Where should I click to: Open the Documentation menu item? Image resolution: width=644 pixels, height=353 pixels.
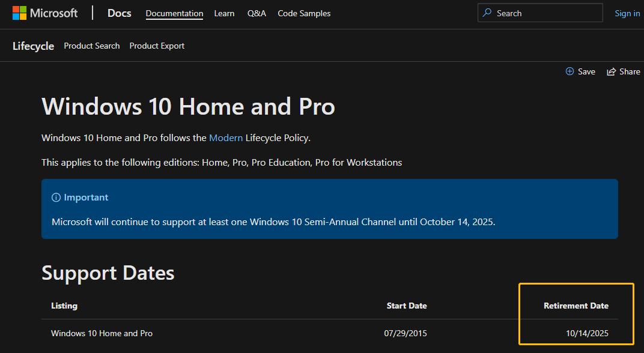174,13
